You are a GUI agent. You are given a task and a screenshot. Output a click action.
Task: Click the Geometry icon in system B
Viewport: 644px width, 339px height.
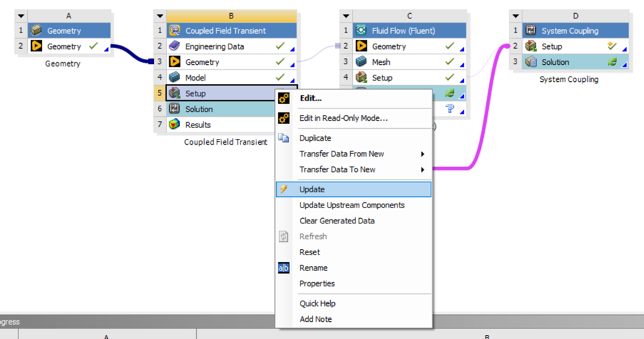click(x=174, y=61)
